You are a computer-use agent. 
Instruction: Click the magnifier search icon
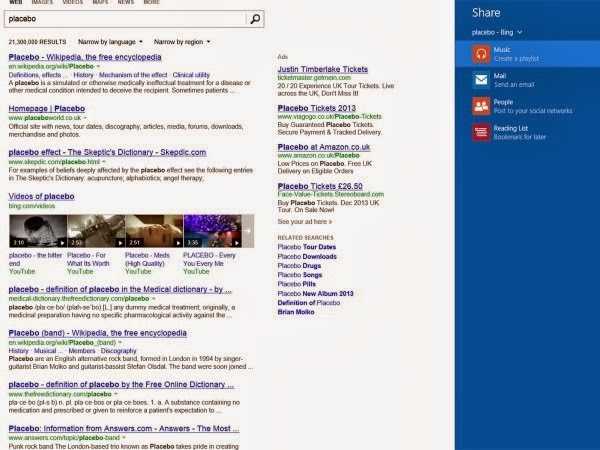(255, 19)
